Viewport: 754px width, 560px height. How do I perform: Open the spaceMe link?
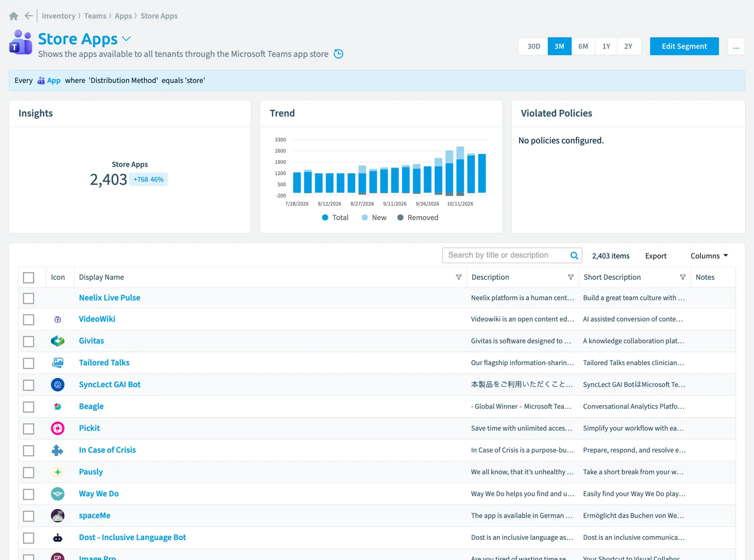click(x=95, y=515)
